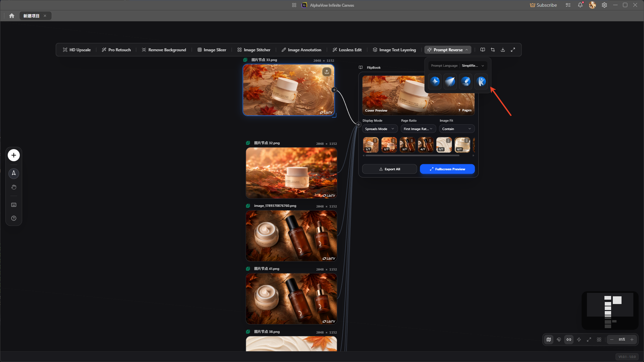Open the Image Fit dropdown, Contain

tap(457, 129)
